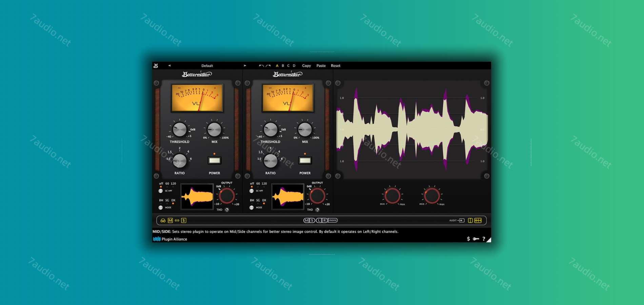Image resolution: width=644 pixels, height=305 pixels.
Task: Click the Copy button
Action: pos(306,66)
